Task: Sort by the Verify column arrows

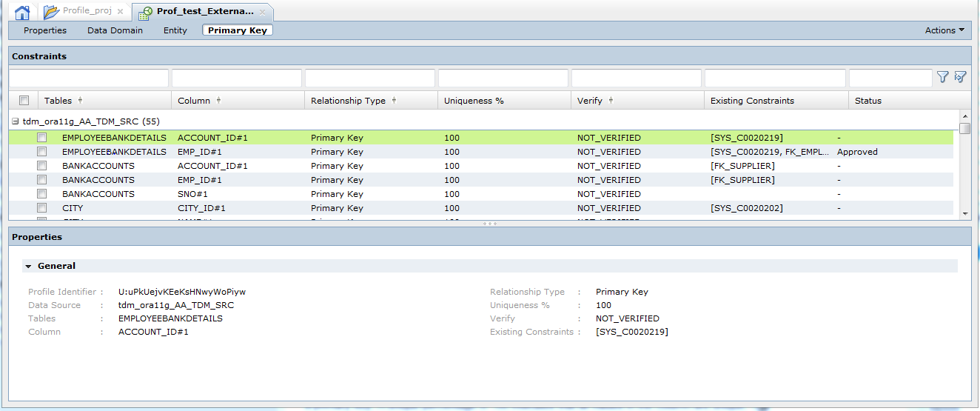Action: pos(611,101)
